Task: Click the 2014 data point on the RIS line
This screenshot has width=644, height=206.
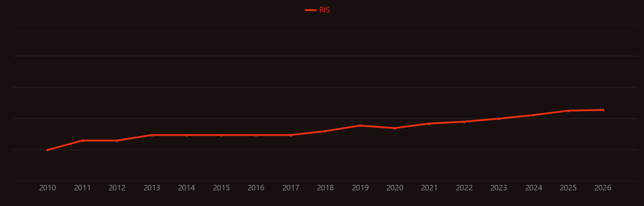Action: (186, 135)
